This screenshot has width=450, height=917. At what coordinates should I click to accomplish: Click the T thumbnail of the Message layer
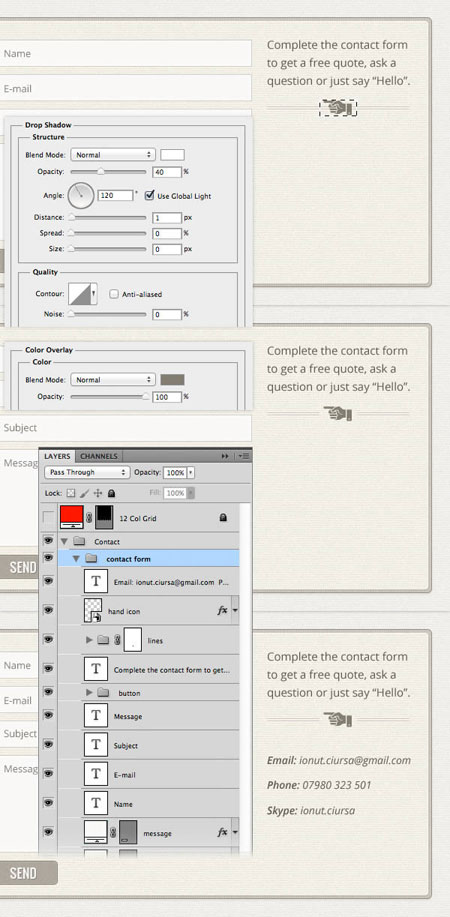tap(96, 716)
